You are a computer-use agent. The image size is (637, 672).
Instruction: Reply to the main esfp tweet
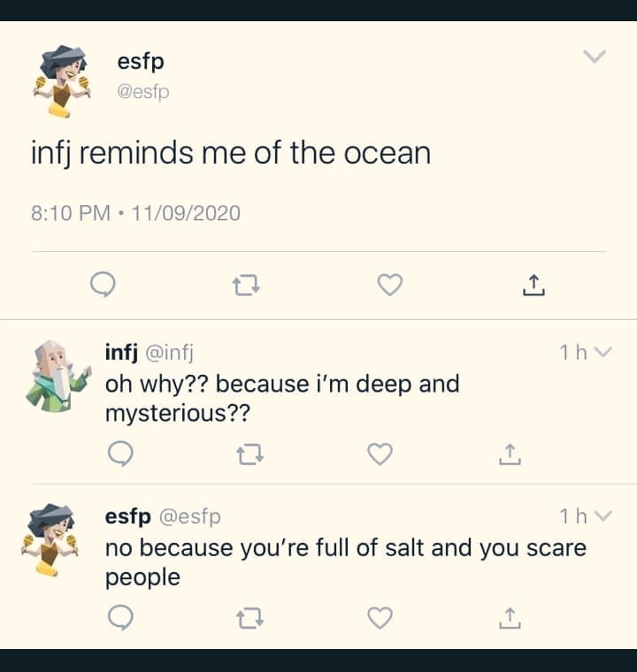[x=104, y=284]
